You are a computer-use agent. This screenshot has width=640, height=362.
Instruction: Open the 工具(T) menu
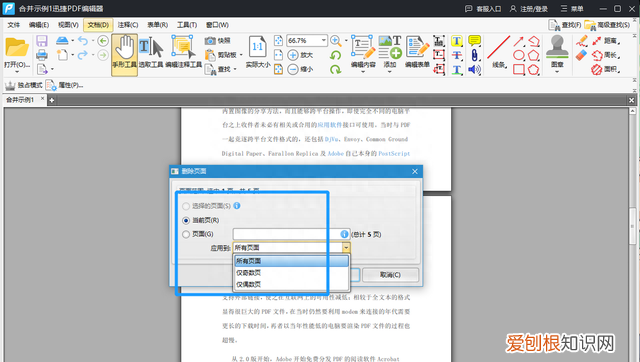pos(187,25)
